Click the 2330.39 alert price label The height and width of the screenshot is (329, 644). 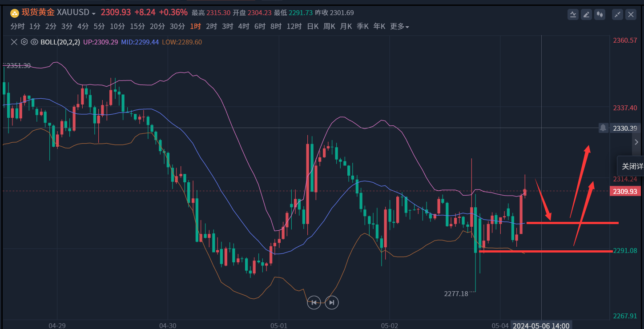point(625,128)
